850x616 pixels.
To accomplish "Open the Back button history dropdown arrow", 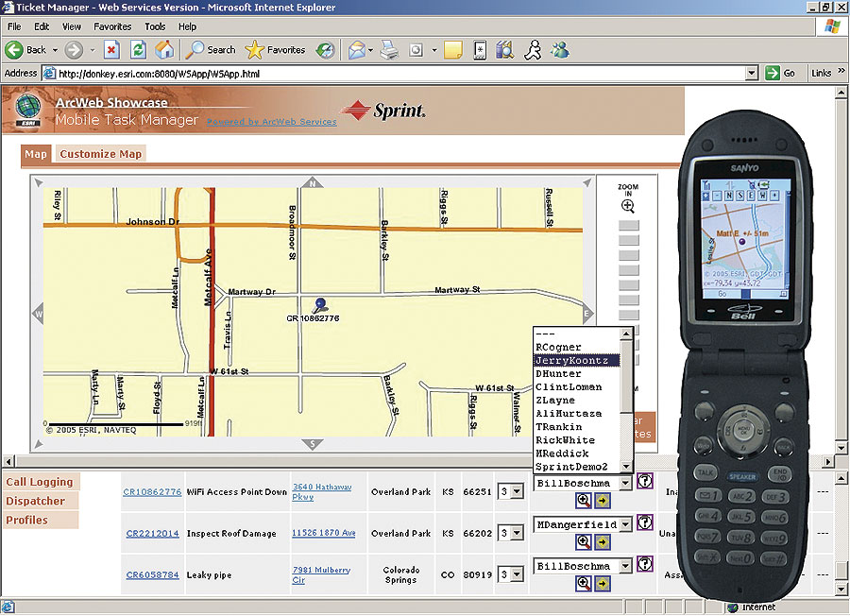I will tap(56, 50).
